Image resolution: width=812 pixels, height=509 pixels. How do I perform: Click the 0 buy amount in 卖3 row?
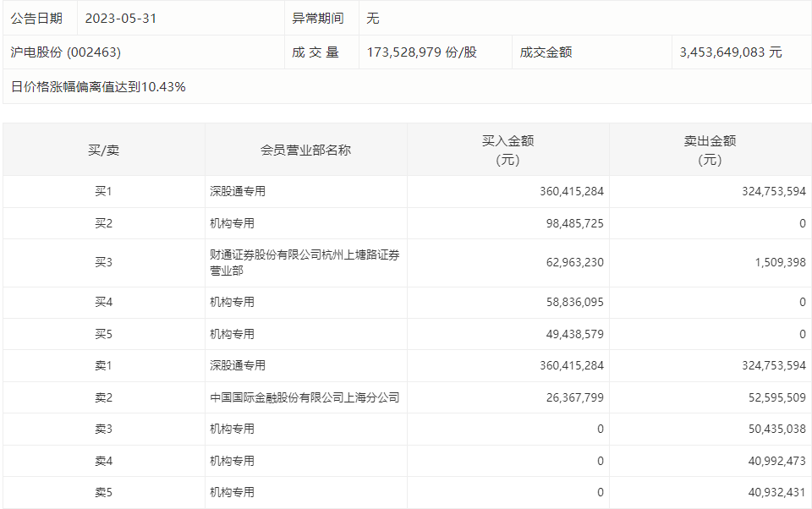[x=601, y=430]
